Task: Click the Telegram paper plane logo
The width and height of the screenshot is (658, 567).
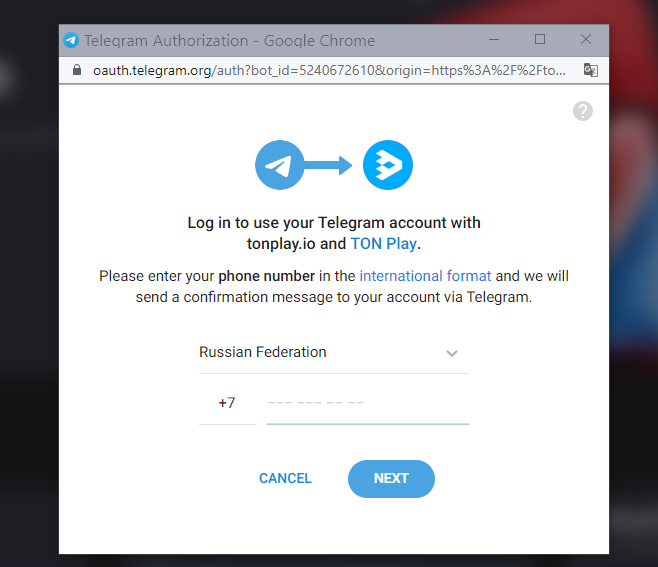Action: coord(279,165)
